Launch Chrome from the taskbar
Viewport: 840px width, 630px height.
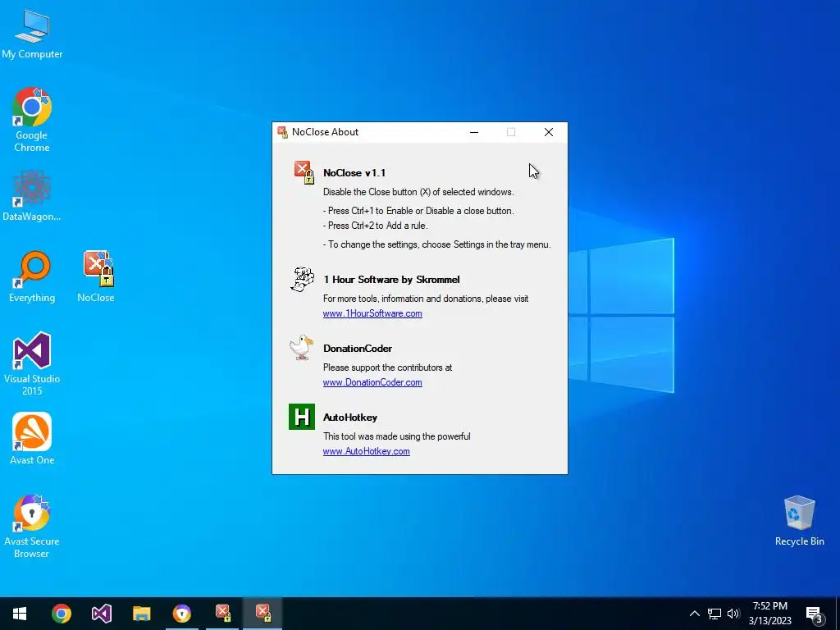pos(61,614)
